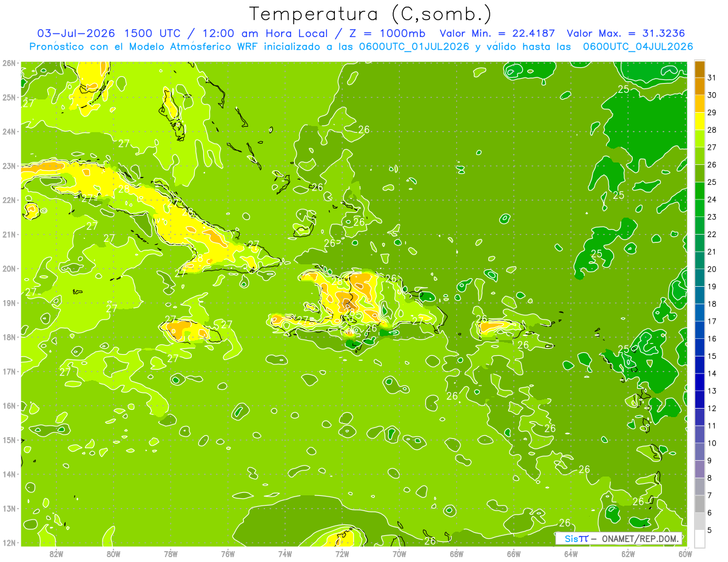Click the "18N" latitude axis label
The height and width of the screenshot is (562, 728).
coord(8,337)
